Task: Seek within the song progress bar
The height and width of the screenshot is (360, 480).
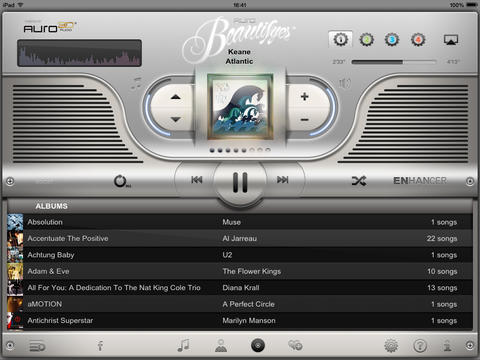Action: pos(394,62)
